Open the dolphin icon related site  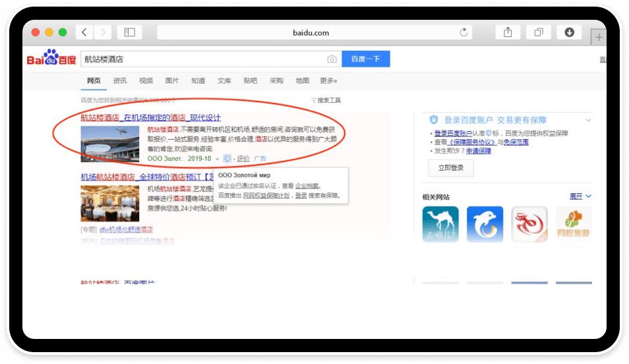pos(485,224)
